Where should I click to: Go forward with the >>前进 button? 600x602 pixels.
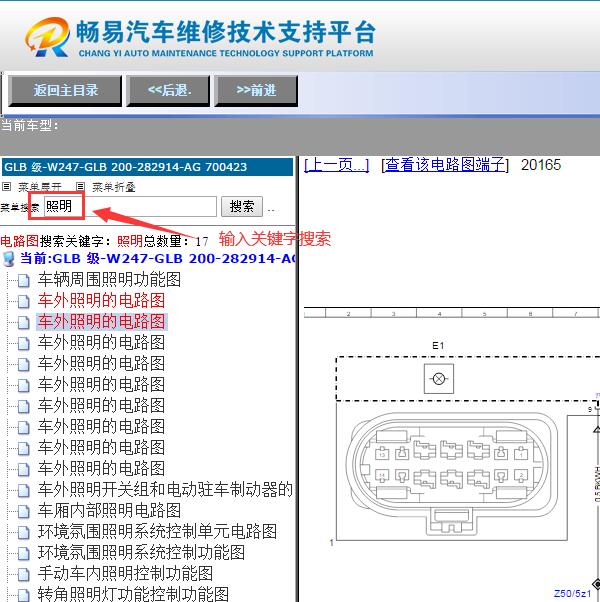pos(256,91)
